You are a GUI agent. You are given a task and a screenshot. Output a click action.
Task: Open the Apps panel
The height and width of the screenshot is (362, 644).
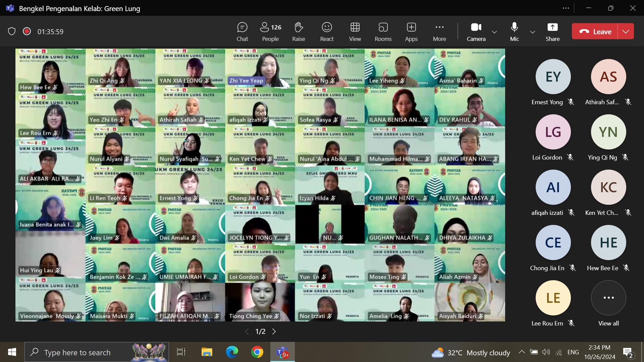[411, 32]
